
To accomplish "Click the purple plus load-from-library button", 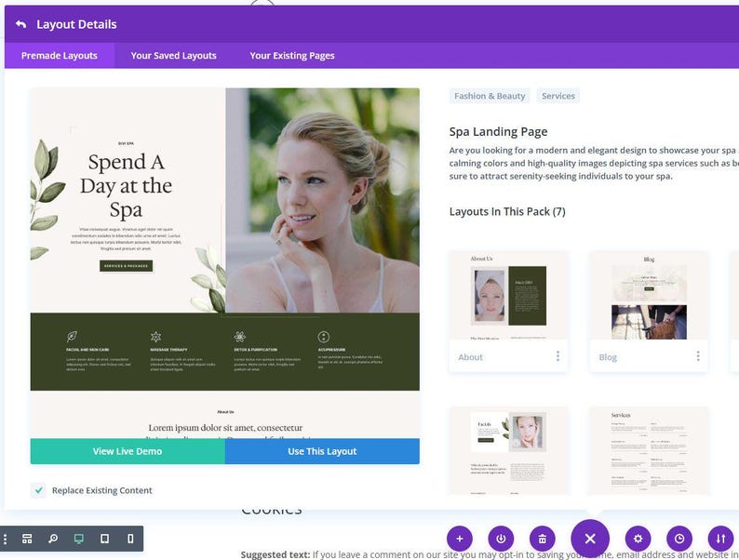I will (460, 539).
